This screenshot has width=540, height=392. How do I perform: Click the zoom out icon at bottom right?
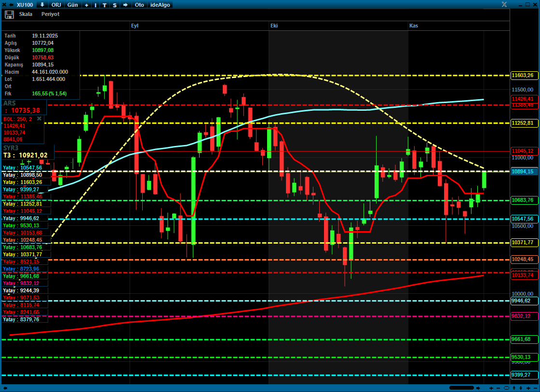point(498,388)
